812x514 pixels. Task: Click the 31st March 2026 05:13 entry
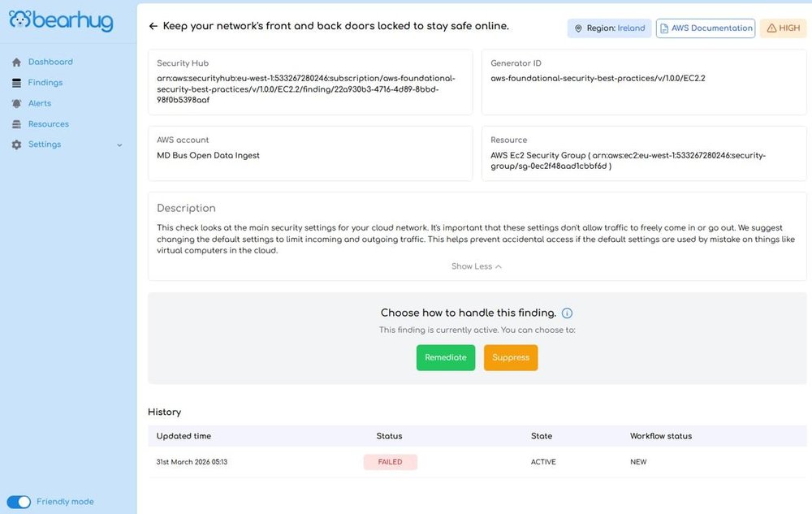(192, 462)
